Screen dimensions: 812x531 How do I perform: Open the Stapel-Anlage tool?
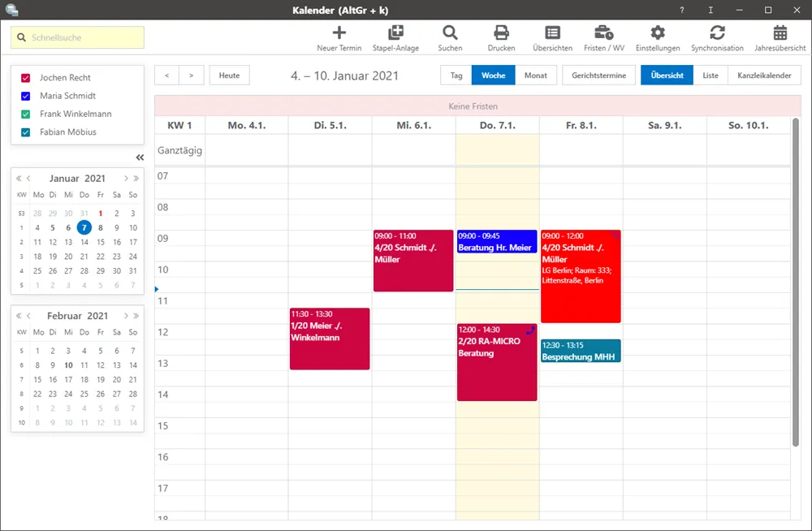[396, 37]
